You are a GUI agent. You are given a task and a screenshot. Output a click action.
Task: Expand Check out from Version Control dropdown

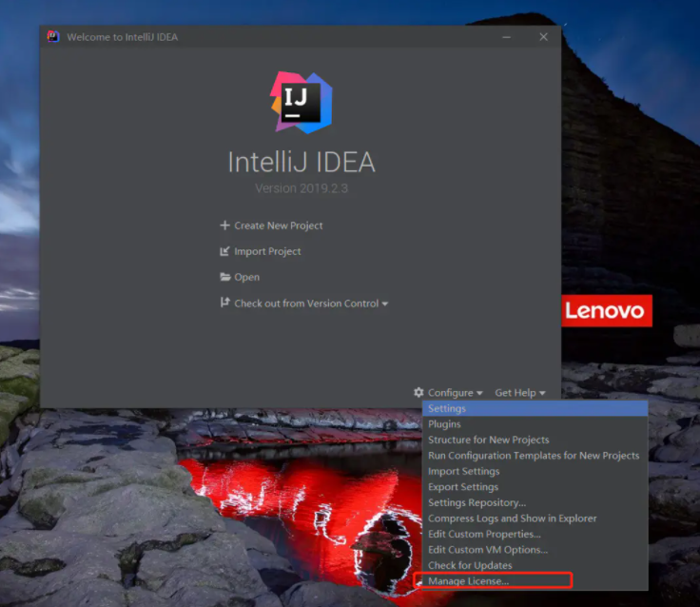(x=311, y=303)
